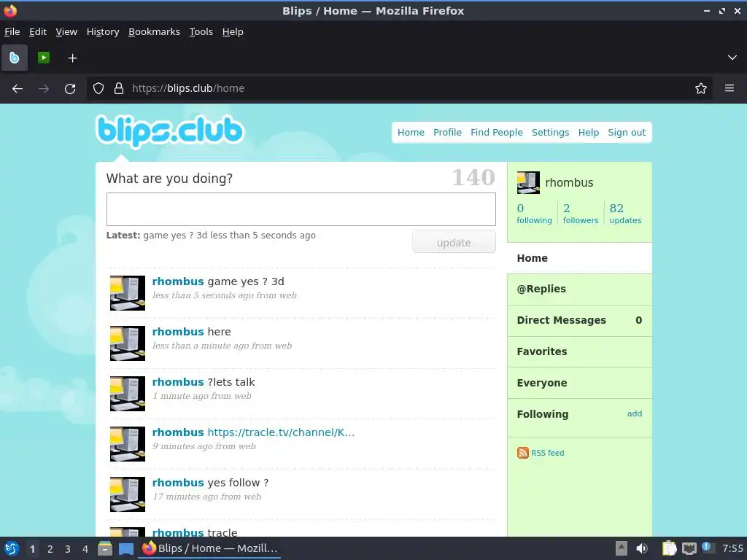Reload the page with the refresh icon
The image size is (747, 560).
coord(70,88)
